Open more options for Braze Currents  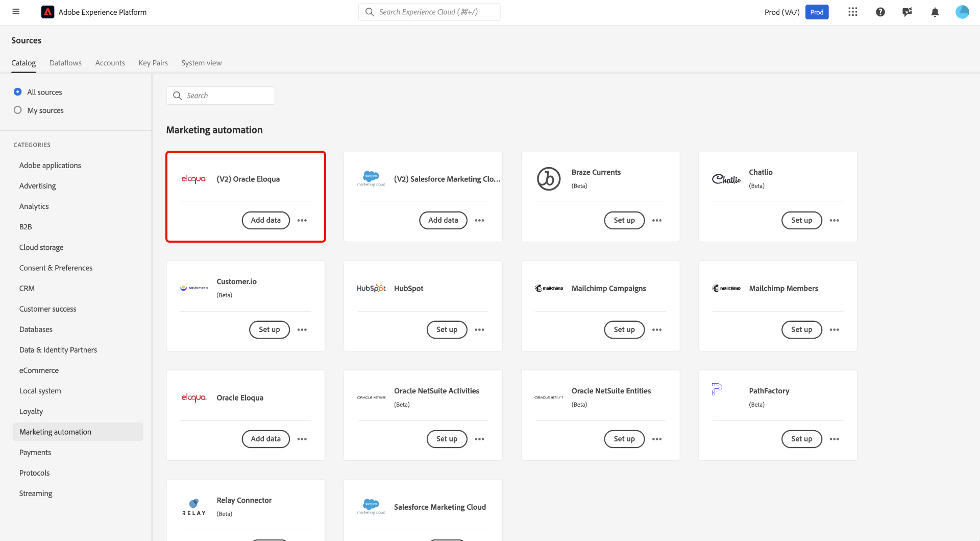pos(657,220)
